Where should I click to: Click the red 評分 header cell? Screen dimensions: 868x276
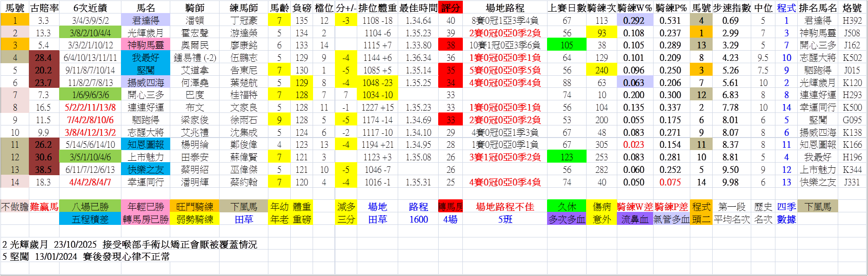tap(450, 7)
